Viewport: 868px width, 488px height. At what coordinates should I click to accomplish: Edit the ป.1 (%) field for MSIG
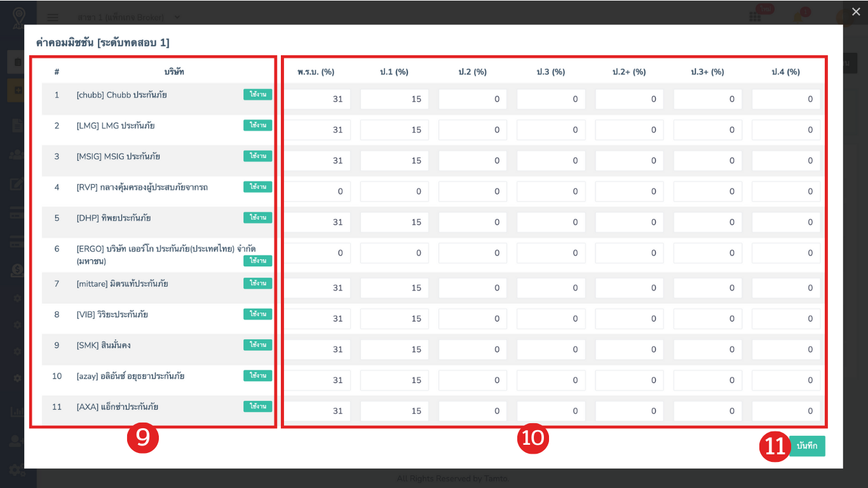click(x=395, y=161)
